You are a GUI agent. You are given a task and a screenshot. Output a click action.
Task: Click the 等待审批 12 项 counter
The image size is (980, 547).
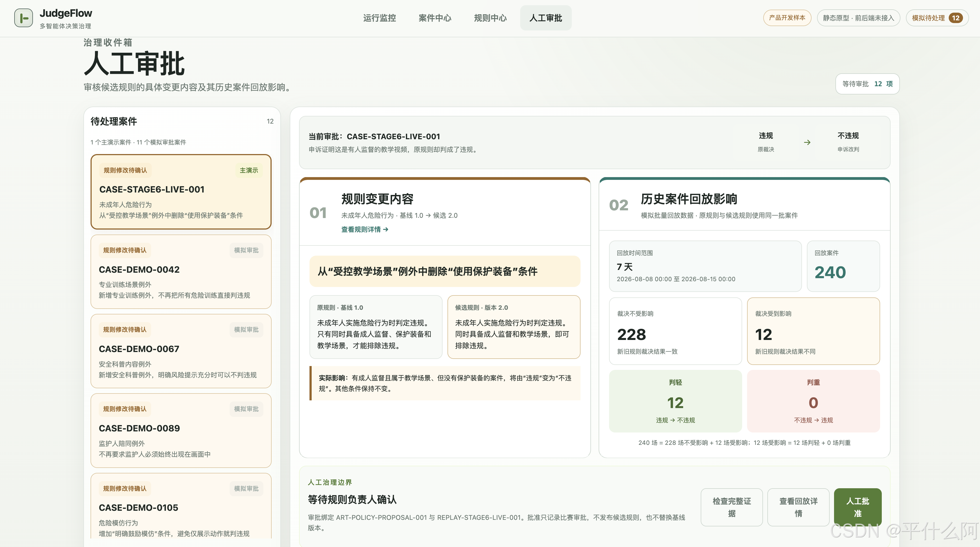pyautogui.click(x=868, y=84)
